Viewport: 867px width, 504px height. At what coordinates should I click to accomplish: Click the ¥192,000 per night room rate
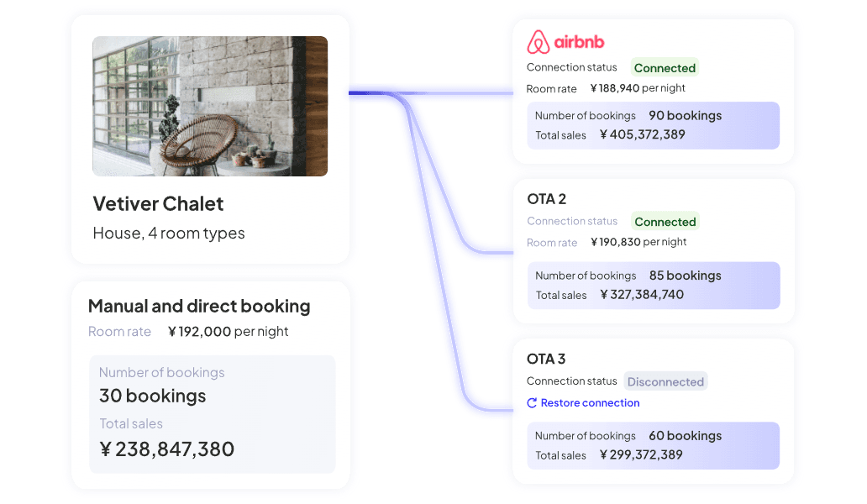tap(229, 332)
